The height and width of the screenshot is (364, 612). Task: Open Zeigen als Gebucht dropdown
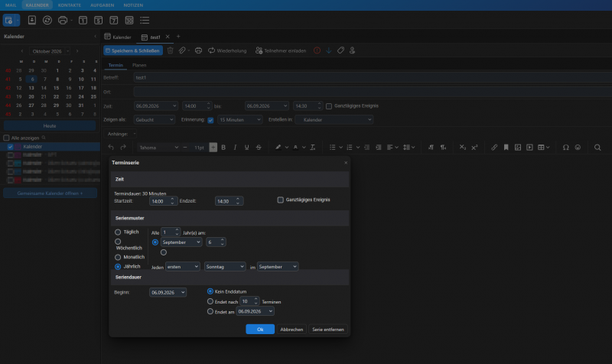pyautogui.click(x=155, y=120)
